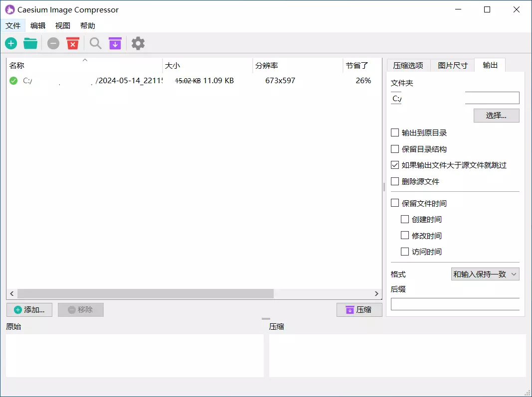
Task: Enable the 保留文件时间 checkbox
Action: click(395, 203)
